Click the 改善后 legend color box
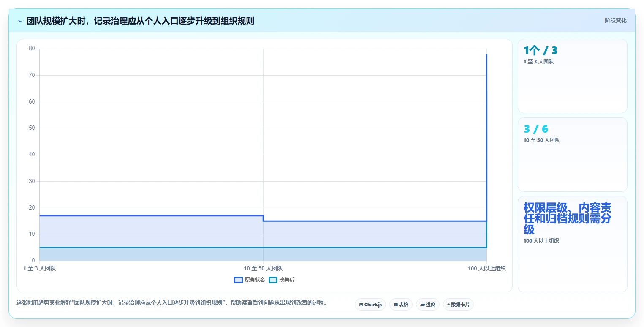The width and height of the screenshot is (644, 327). pyautogui.click(x=273, y=280)
